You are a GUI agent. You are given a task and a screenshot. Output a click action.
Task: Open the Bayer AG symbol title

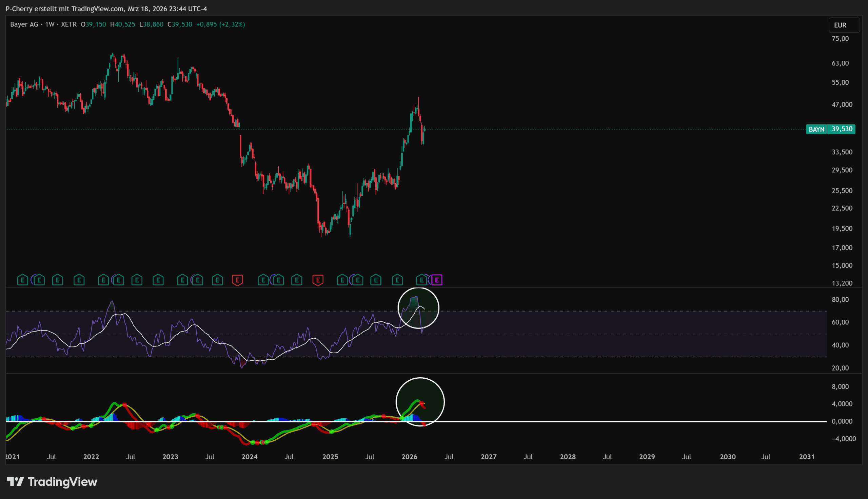coord(24,24)
